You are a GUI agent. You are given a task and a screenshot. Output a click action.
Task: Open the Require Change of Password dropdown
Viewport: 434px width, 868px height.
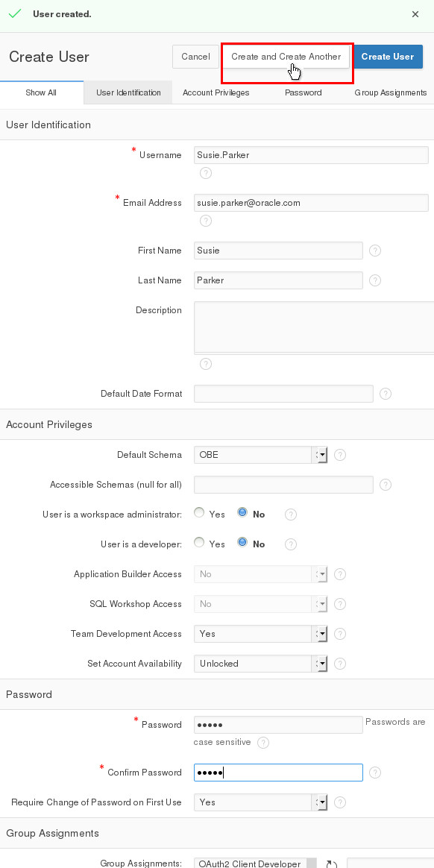[320, 802]
